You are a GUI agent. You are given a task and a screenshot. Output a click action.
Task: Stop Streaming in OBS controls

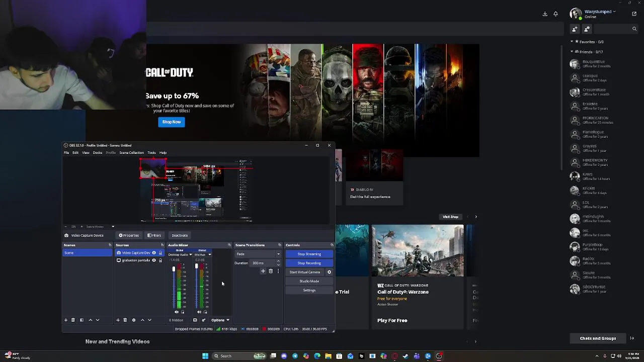click(309, 254)
